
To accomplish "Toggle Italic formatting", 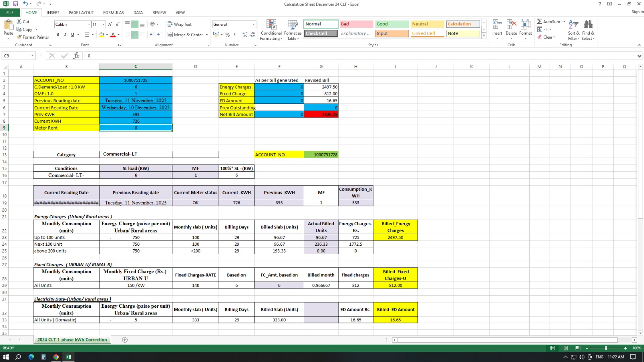I will pos(65,35).
